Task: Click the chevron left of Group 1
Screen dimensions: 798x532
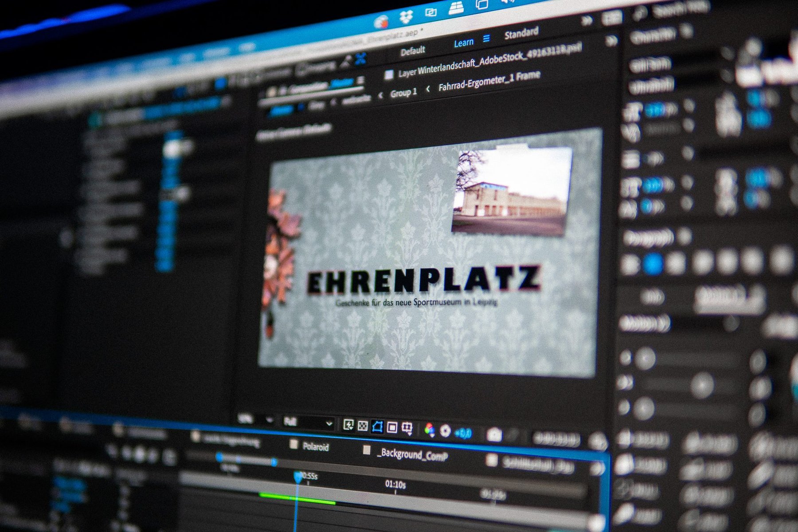Action: [380, 95]
